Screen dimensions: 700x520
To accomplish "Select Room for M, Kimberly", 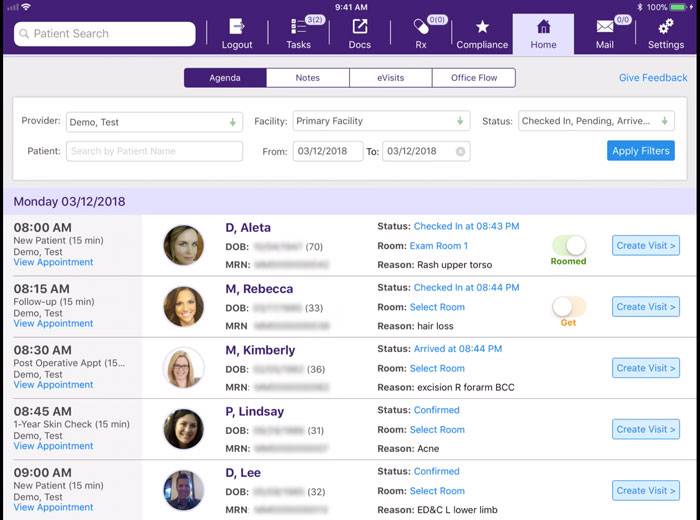I will point(437,368).
